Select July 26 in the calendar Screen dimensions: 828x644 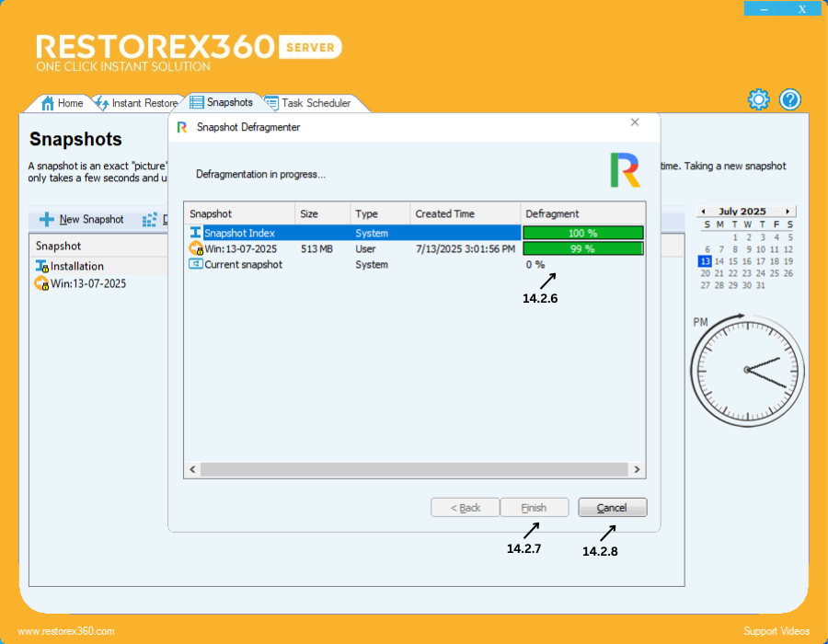click(x=788, y=273)
